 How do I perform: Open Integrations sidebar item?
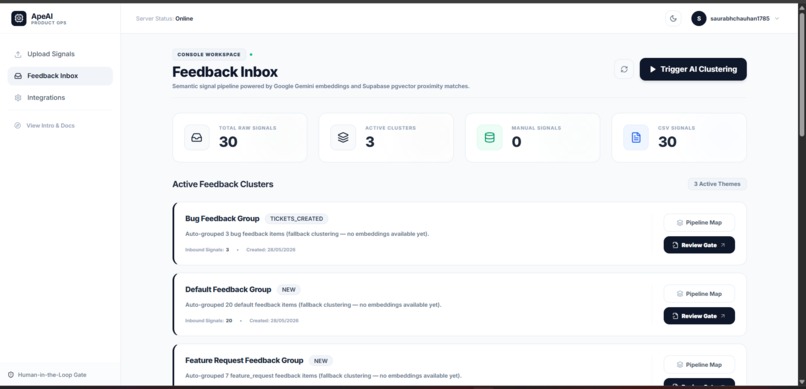[x=60, y=98]
